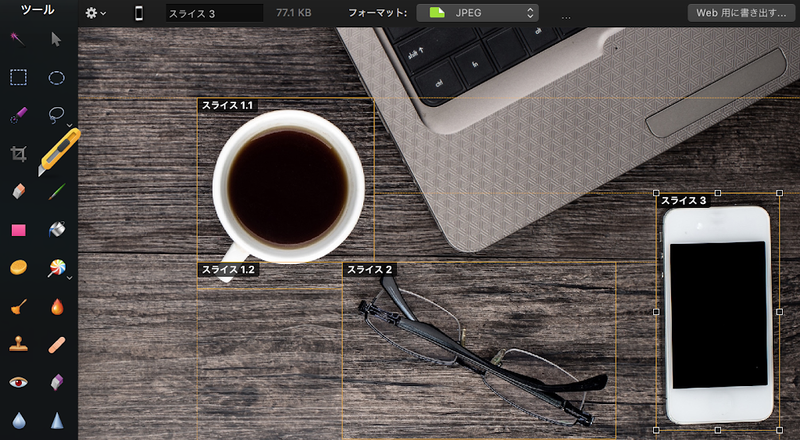Click the スライス 3 name field
Viewport: 800px width, 440px height.
coord(213,14)
